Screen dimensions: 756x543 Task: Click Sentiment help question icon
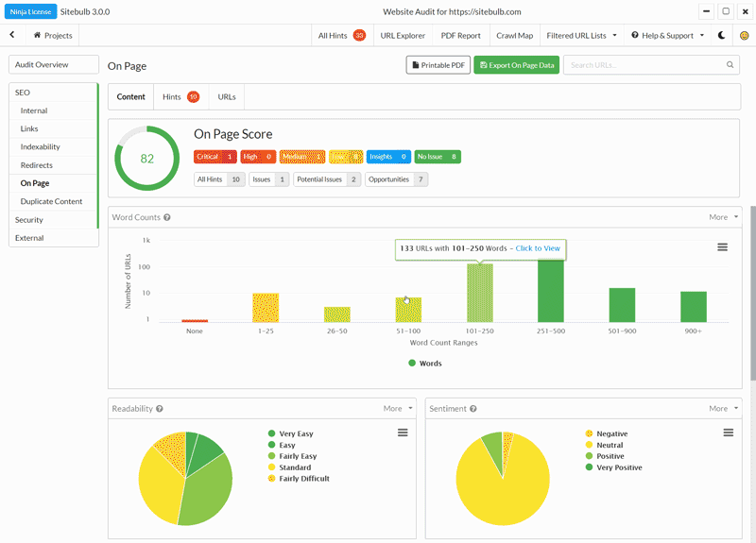point(472,409)
